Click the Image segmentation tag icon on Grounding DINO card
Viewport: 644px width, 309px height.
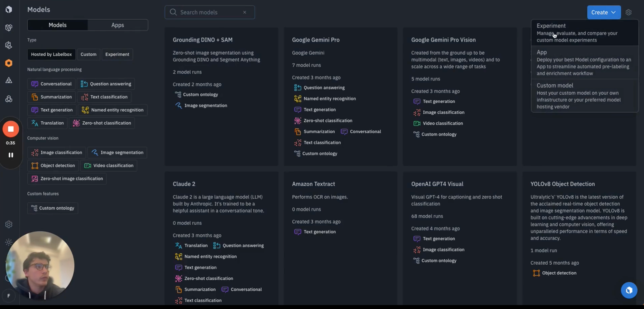click(x=178, y=106)
